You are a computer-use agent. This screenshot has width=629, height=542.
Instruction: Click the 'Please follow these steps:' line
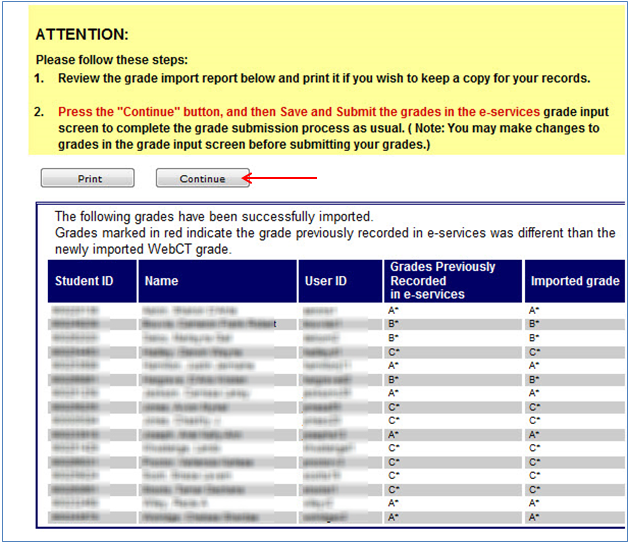coord(112,60)
